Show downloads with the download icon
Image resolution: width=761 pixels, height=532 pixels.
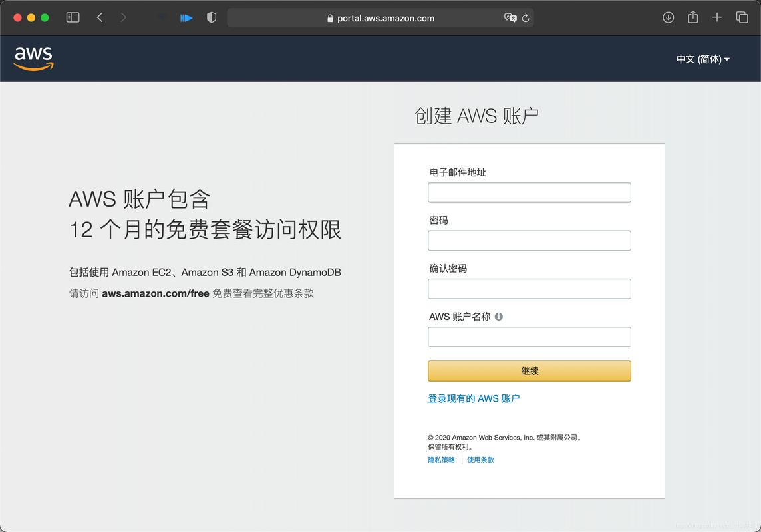point(669,17)
